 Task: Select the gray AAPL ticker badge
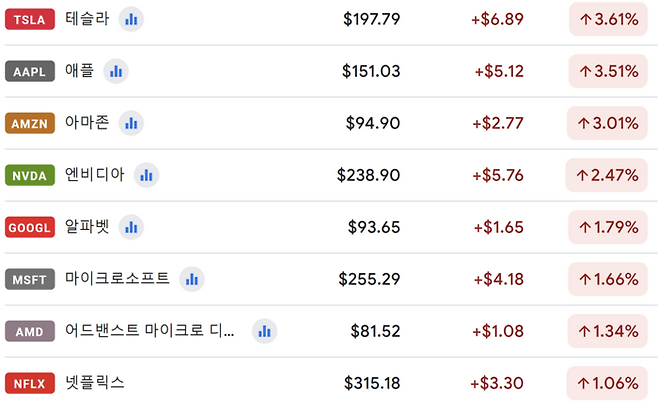(x=30, y=71)
